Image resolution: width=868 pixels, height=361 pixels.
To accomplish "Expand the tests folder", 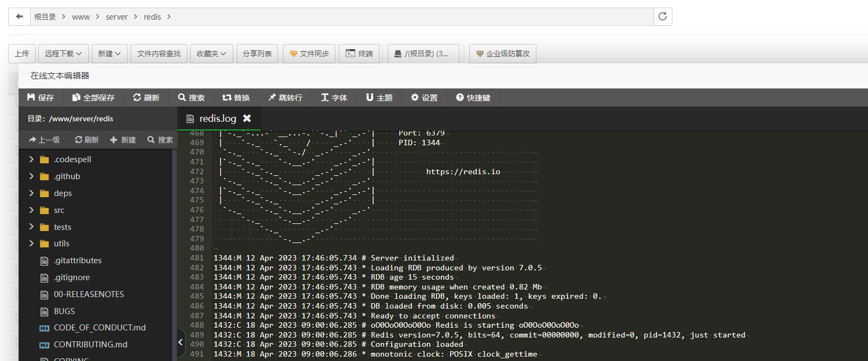I will click(31, 227).
